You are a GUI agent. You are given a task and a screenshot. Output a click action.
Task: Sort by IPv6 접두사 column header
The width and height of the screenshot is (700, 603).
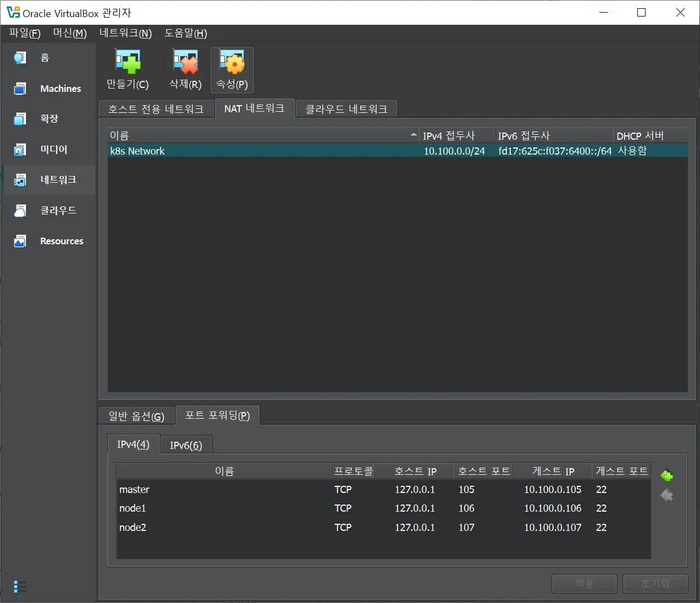[x=554, y=135]
